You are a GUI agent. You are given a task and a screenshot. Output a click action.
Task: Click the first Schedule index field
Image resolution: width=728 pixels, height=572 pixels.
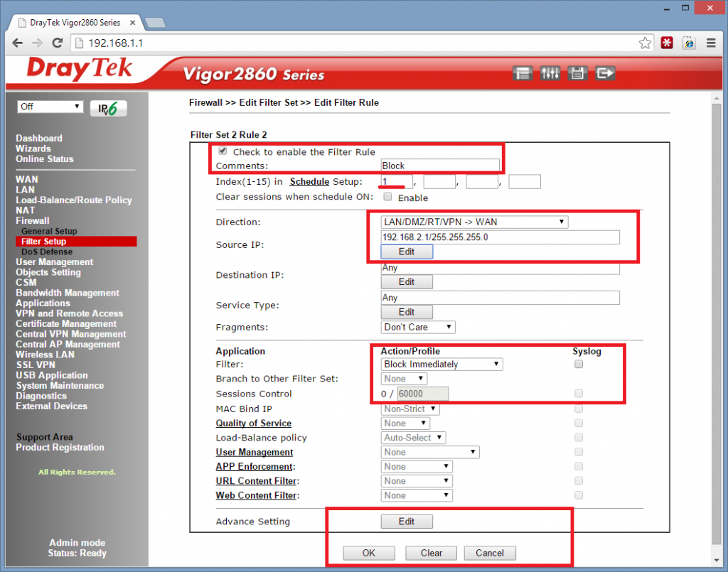tap(397, 181)
